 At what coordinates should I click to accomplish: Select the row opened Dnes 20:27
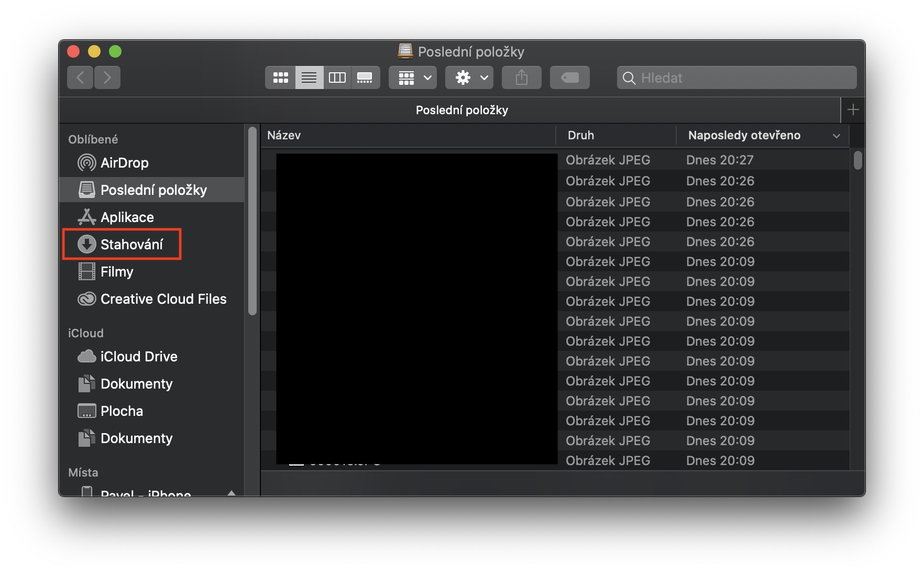[555, 160]
